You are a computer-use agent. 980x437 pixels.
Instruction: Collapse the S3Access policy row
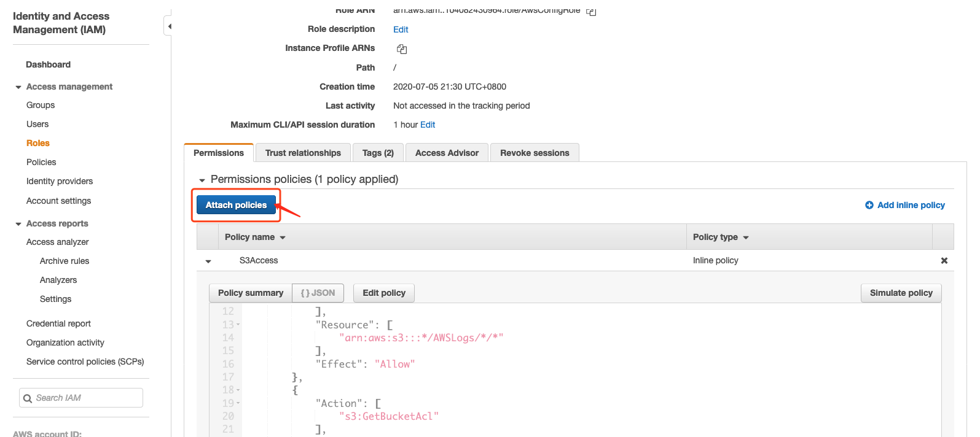[208, 261]
